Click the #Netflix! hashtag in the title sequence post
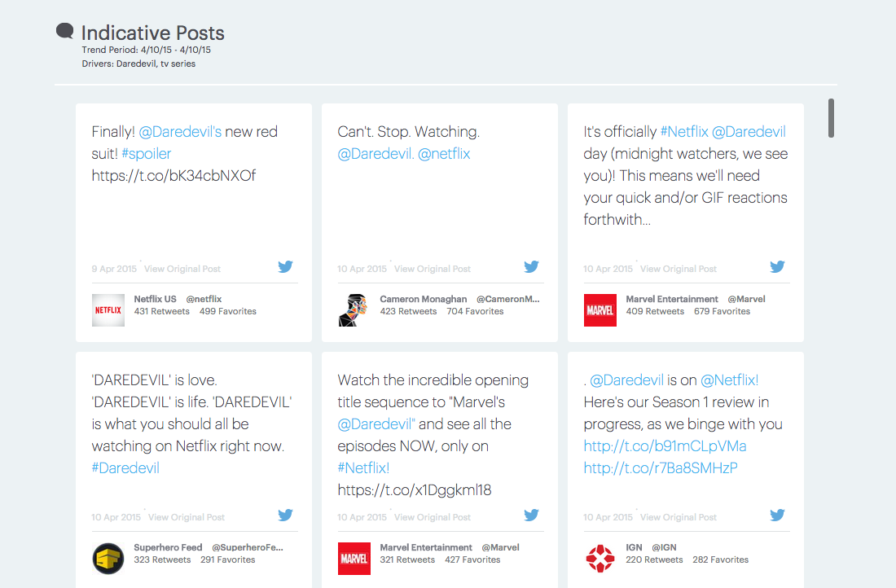 363,468
